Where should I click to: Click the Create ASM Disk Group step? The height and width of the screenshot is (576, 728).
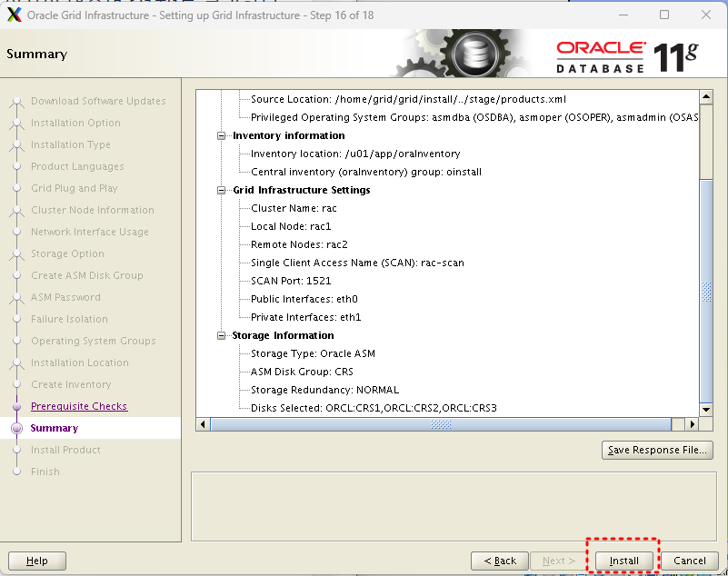point(87,275)
